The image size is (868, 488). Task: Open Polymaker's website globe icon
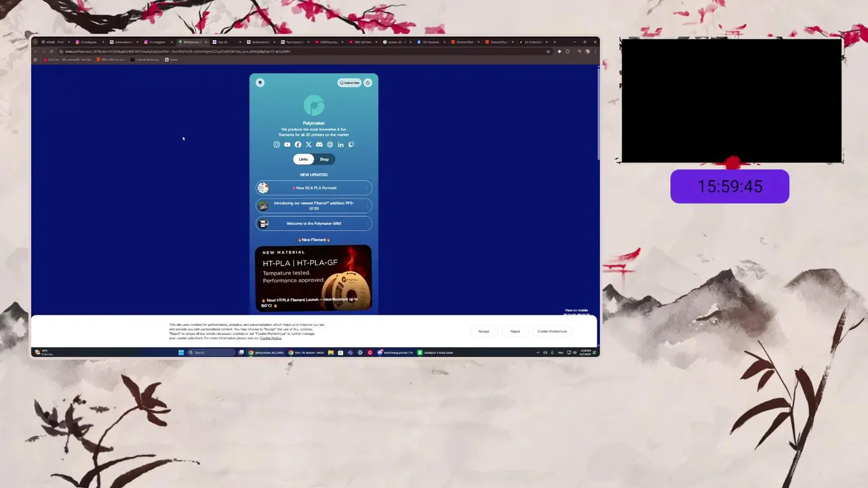pyautogui.click(x=330, y=144)
